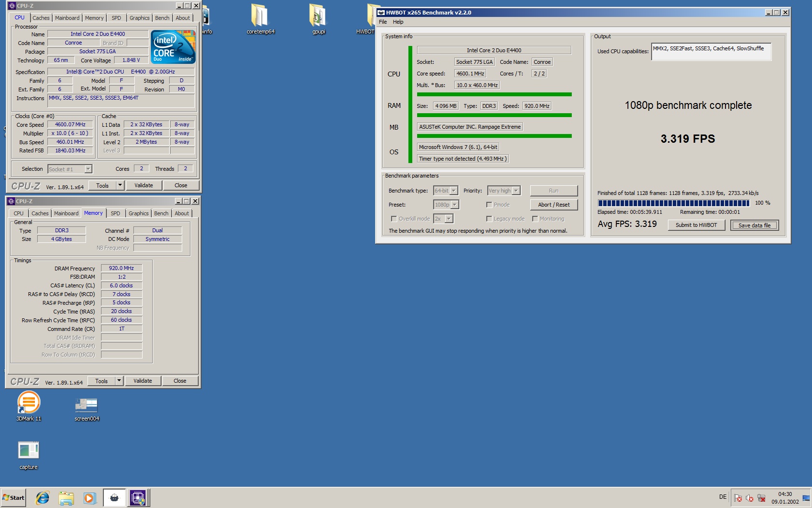Click the first red flag tray icon
812x508 pixels.
738,498
